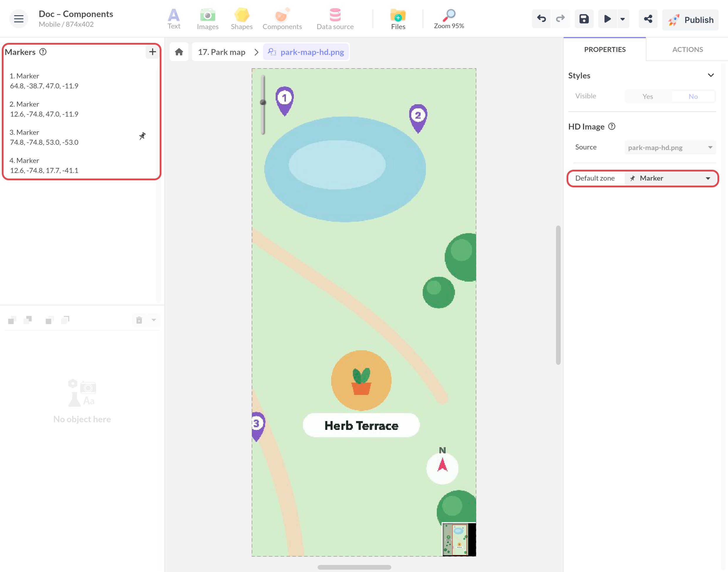This screenshot has height=572, width=728.
Task: Run the preview play button
Action: pos(607,19)
